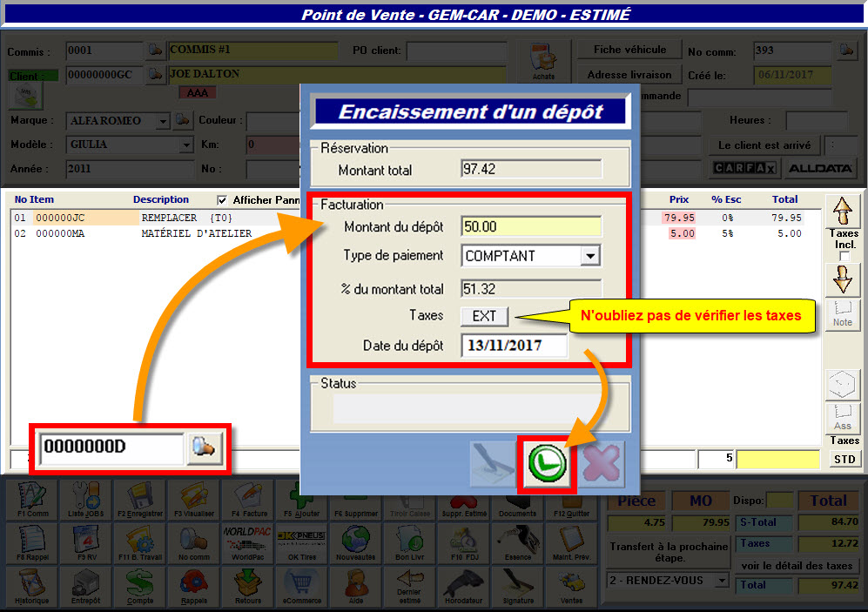The image size is (868, 612).
Task: Cancel the deposit dialog with the X button
Action: click(602, 464)
